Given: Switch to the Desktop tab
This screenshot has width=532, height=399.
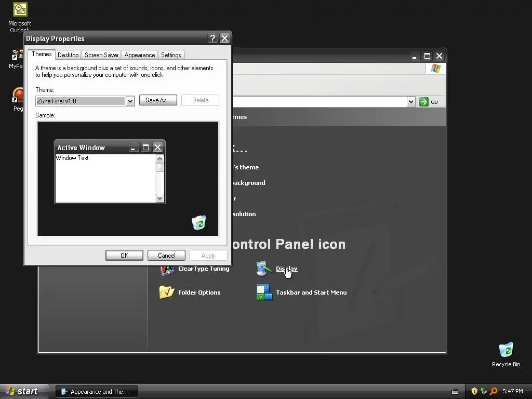Looking at the screenshot, I should coord(68,55).
